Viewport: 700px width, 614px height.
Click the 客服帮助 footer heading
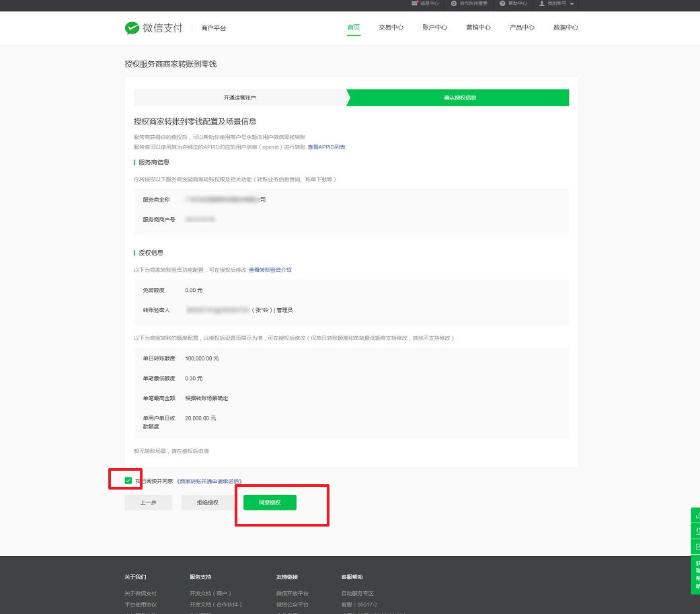(x=352, y=577)
